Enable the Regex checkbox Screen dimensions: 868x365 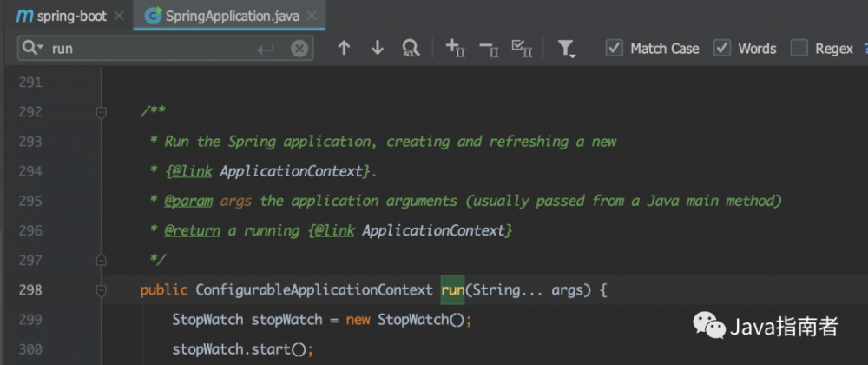tap(799, 48)
